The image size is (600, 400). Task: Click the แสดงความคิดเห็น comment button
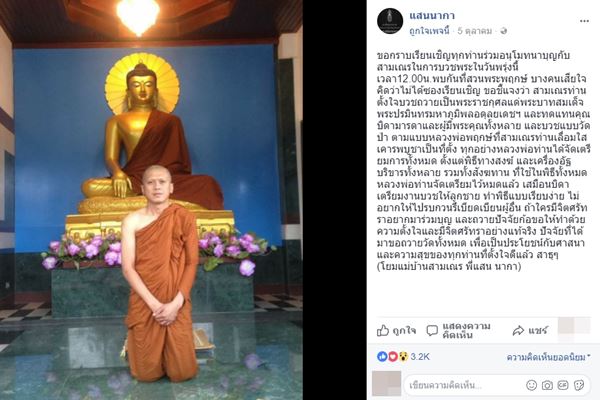[459, 331]
